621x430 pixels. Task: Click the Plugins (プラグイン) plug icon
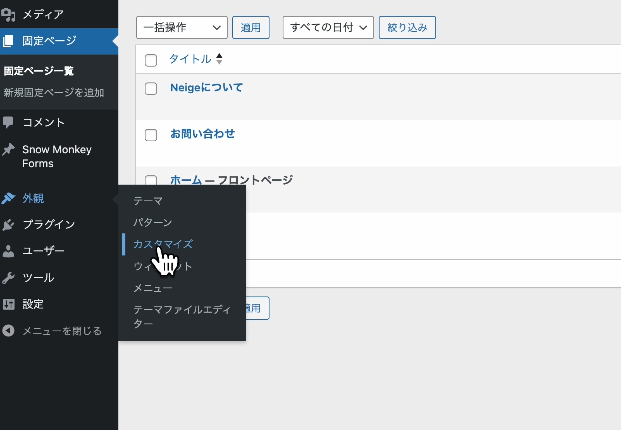[9, 225]
